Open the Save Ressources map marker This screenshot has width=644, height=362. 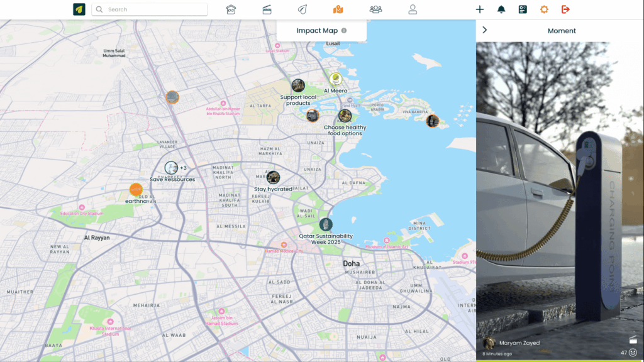pyautogui.click(x=171, y=167)
